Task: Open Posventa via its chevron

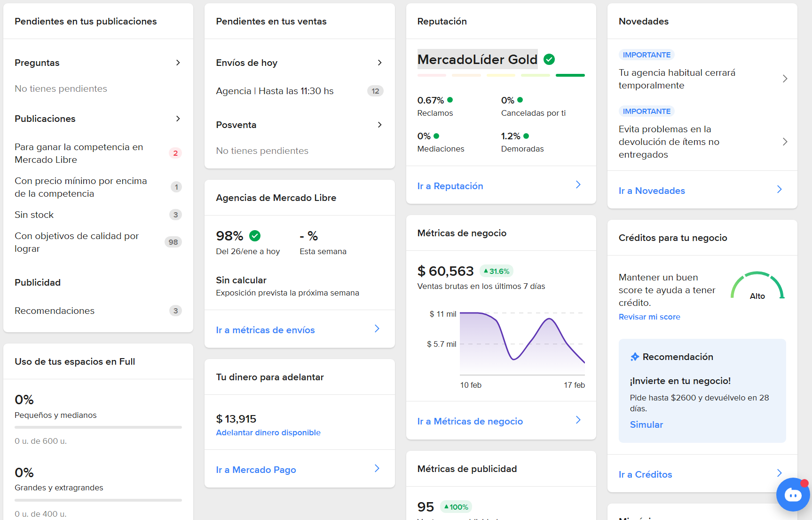Action: tap(379, 125)
